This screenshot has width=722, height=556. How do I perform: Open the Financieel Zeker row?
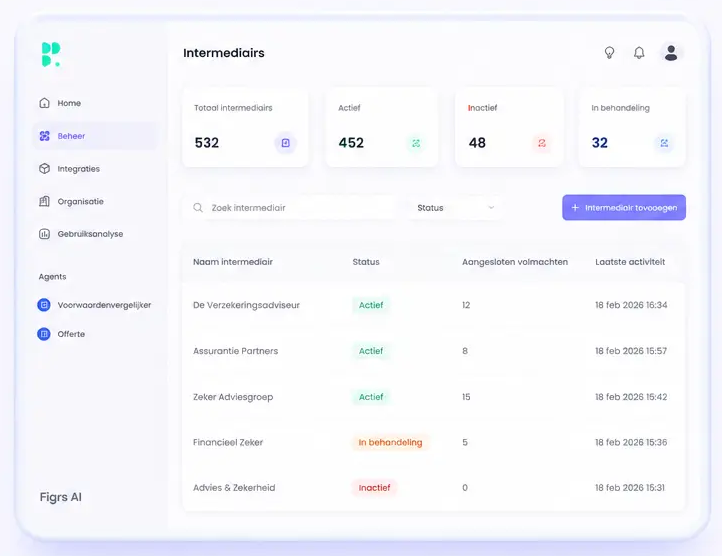[x=433, y=442]
